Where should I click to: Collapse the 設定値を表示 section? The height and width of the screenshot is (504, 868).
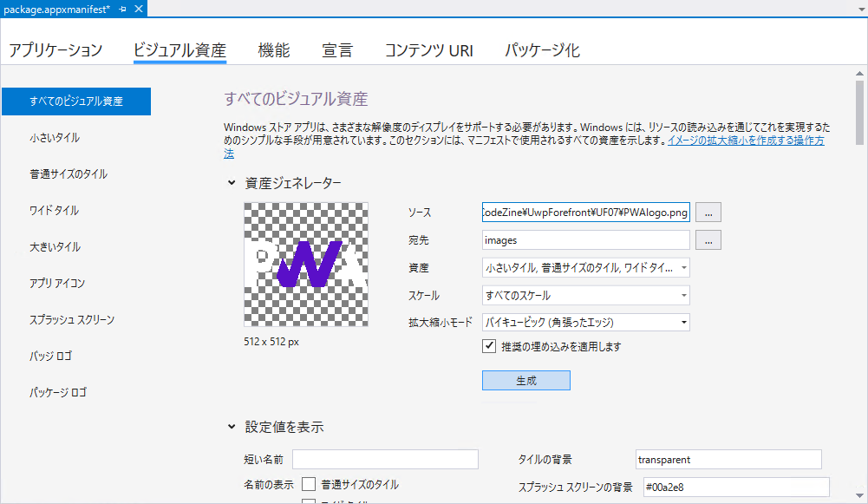pyautogui.click(x=232, y=427)
